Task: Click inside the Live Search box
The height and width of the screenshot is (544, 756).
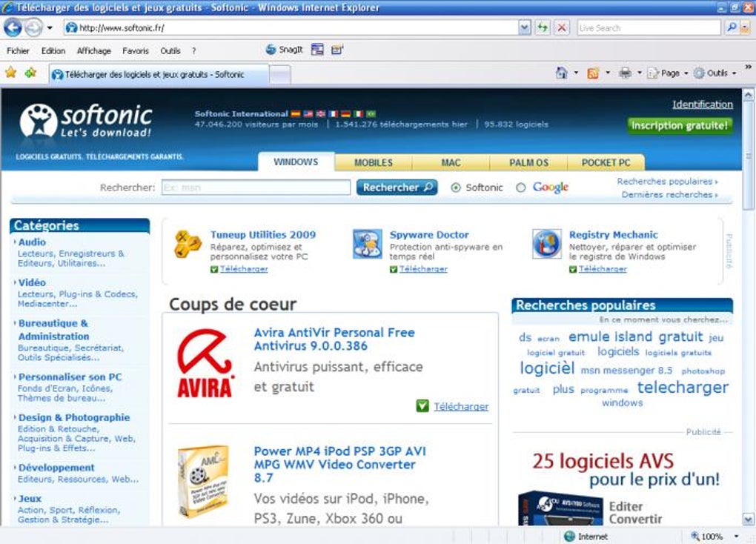Action: 649,28
